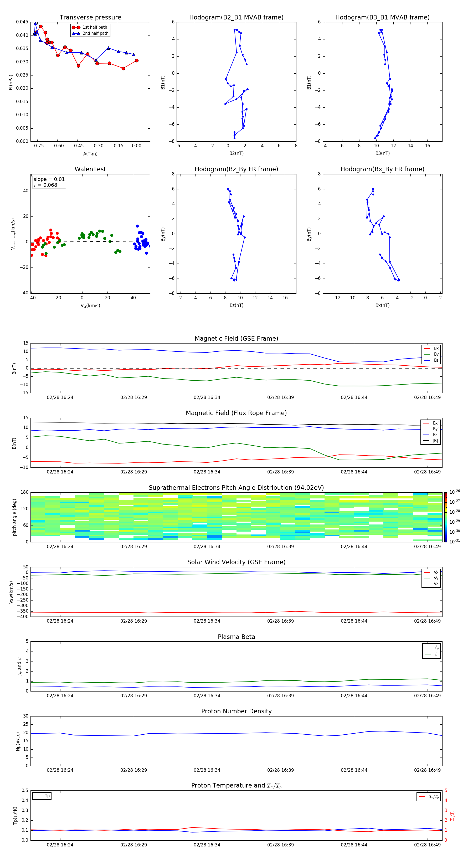473x868 pixels.
Task: Click the red '1st half path' legend marker
Action: [76, 27]
